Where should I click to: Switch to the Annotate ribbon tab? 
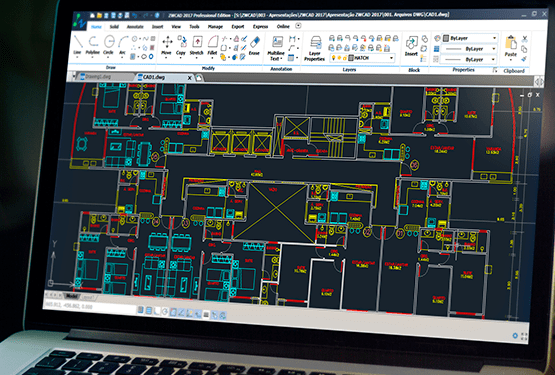coord(135,27)
